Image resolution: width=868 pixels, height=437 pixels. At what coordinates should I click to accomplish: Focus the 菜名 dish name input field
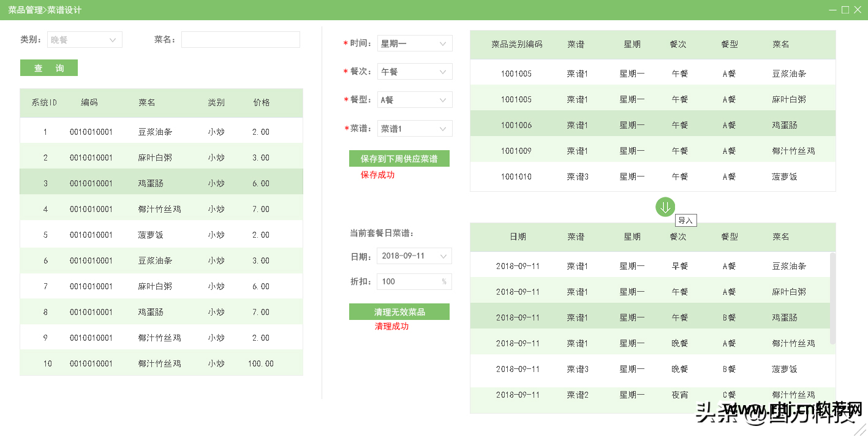pos(240,40)
